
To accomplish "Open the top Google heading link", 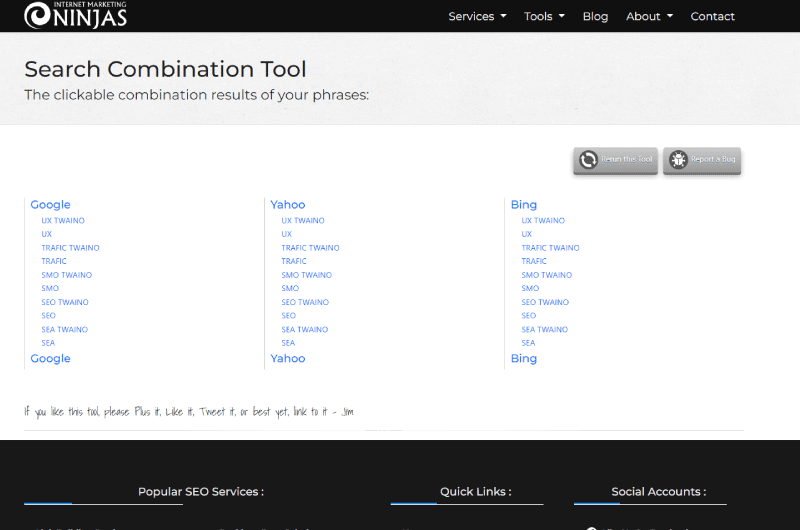I will coord(51,205).
